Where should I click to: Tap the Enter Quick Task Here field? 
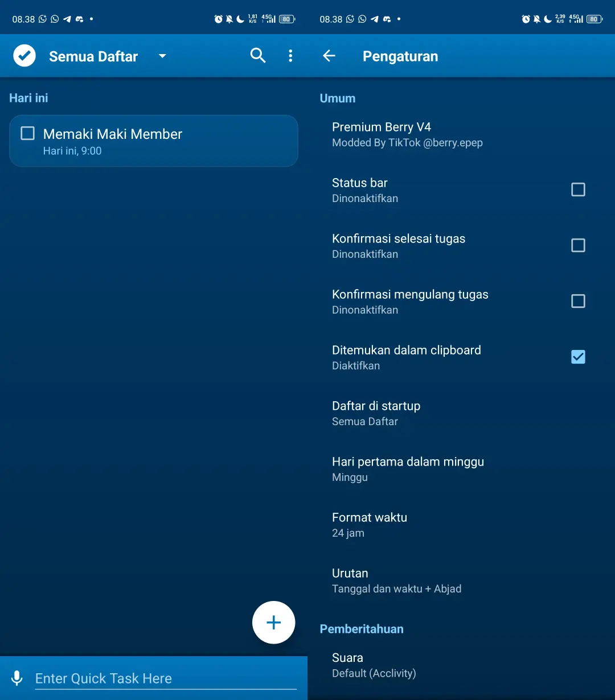click(x=165, y=678)
